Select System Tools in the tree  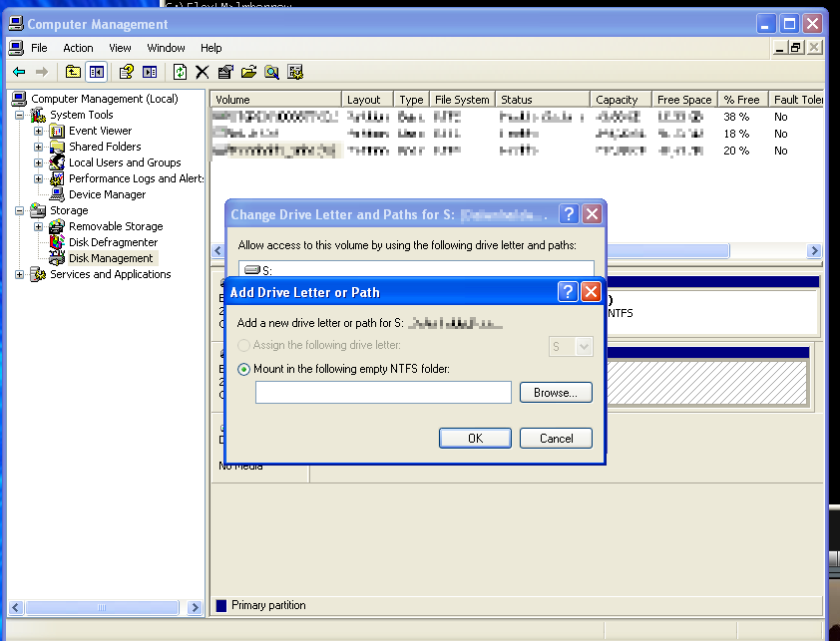(x=82, y=115)
